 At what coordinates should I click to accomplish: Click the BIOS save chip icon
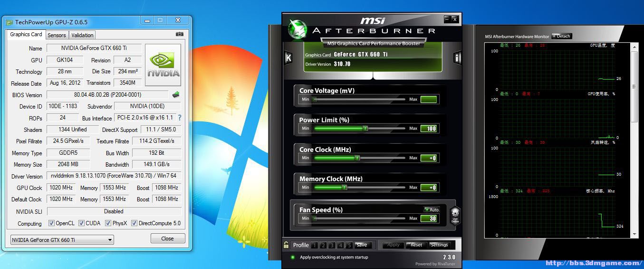click(x=176, y=95)
